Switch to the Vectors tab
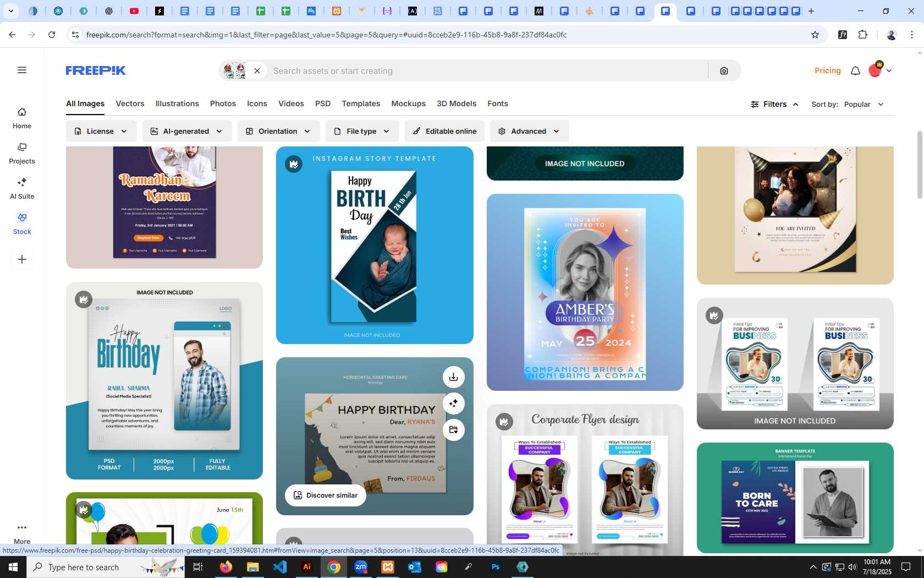Image resolution: width=924 pixels, height=578 pixels. 130,103
